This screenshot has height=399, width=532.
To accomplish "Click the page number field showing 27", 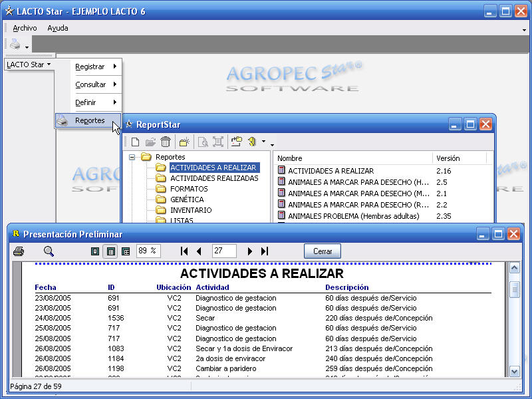I will click(x=224, y=251).
